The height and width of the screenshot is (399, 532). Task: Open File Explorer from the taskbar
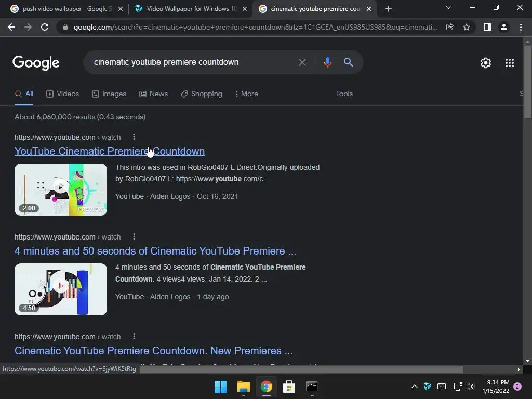(243, 387)
